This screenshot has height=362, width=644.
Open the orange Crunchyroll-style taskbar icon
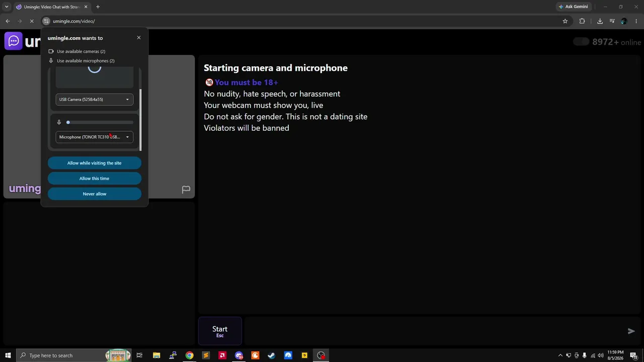255,355
